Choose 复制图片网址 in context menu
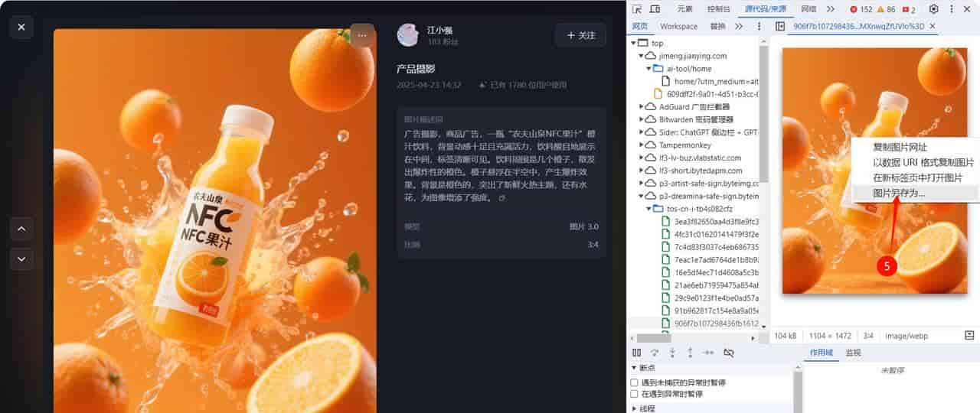Screen dimensions: 980x413 point(915,147)
